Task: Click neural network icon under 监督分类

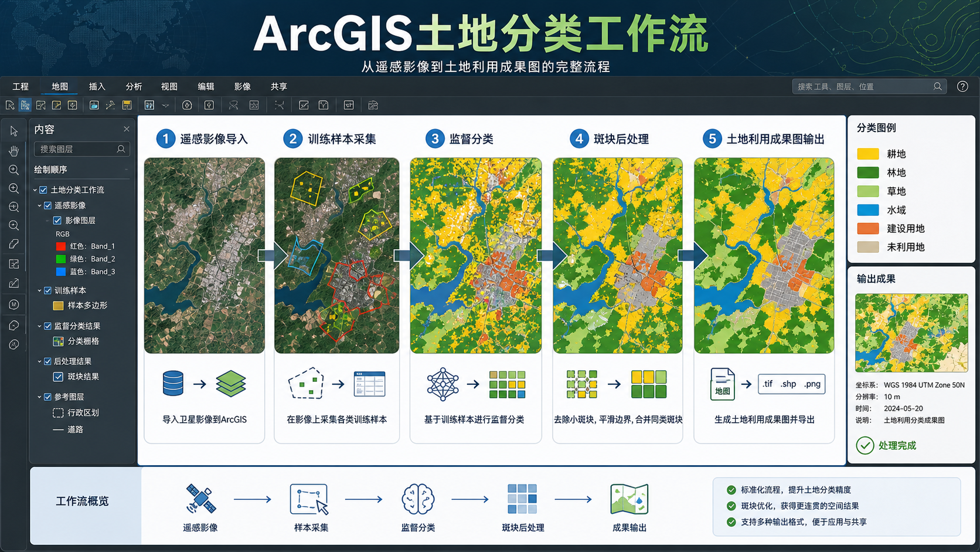Action: [443, 384]
